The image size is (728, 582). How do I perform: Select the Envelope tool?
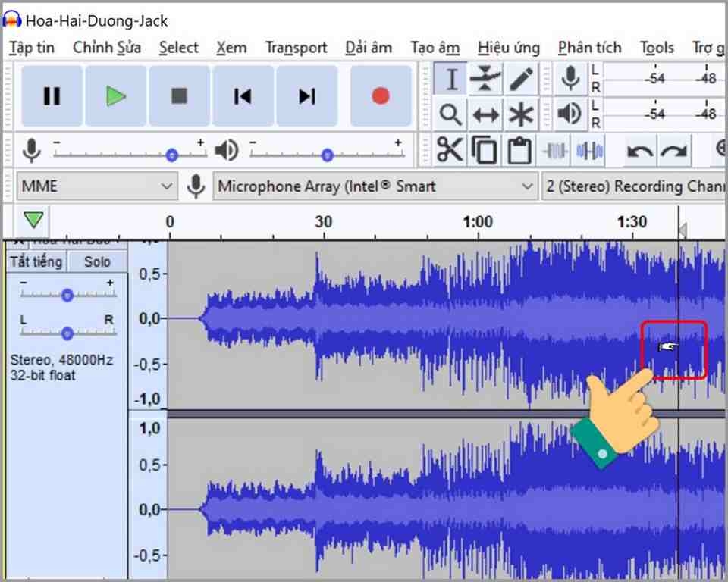tap(486, 77)
